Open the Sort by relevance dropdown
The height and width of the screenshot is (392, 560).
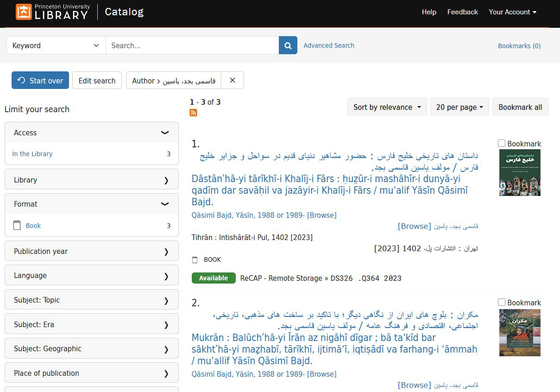click(387, 107)
